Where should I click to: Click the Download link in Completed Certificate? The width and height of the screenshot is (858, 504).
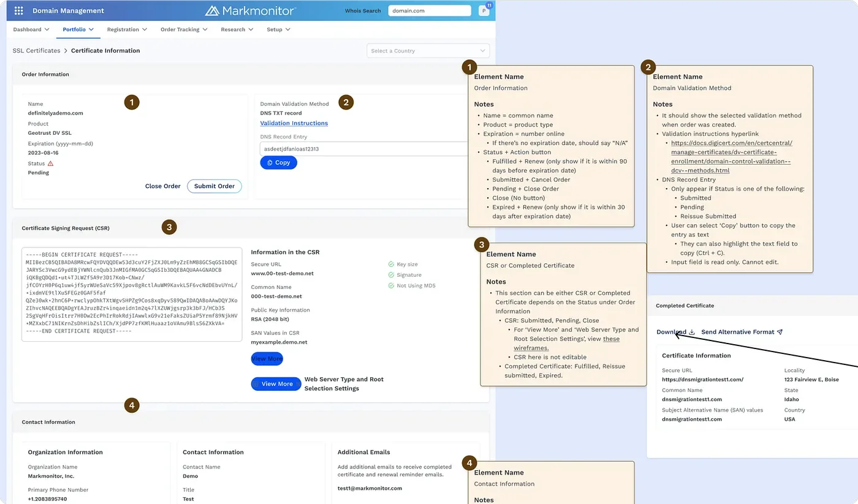tap(671, 332)
